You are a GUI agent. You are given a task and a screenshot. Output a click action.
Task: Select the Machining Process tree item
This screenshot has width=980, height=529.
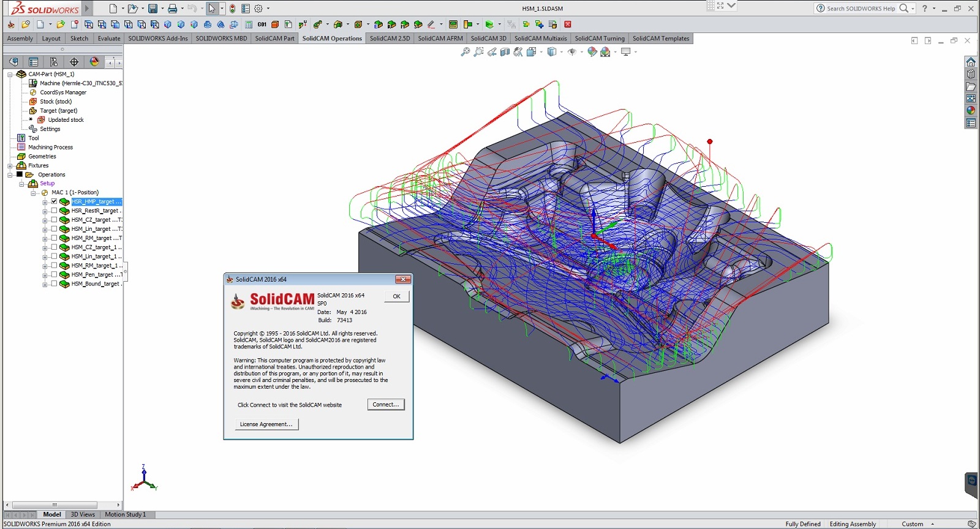(x=50, y=148)
